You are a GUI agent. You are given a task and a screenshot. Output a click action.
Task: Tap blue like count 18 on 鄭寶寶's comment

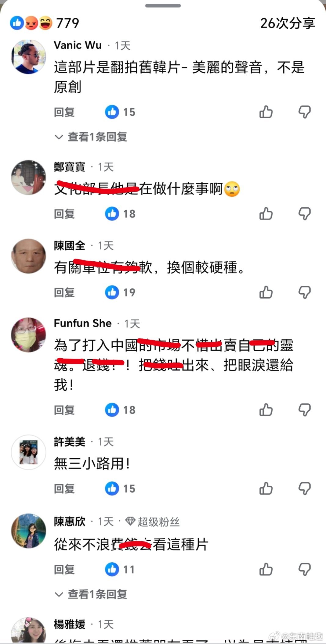click(x=120, y=214)
